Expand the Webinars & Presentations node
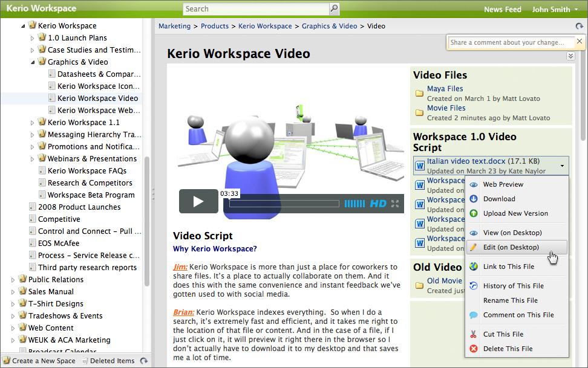588x368 pixels. point(32,159)
